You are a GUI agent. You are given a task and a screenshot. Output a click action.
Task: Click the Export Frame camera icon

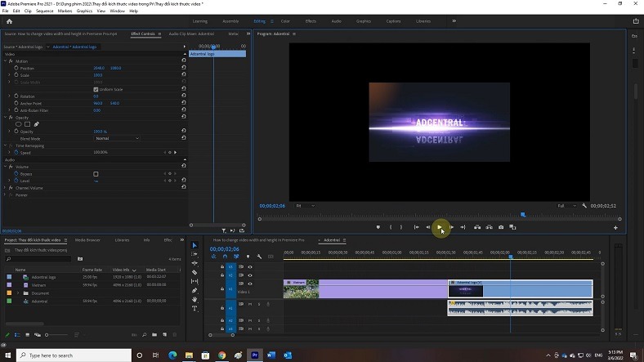pyautogui.click(x=501, y=227)
